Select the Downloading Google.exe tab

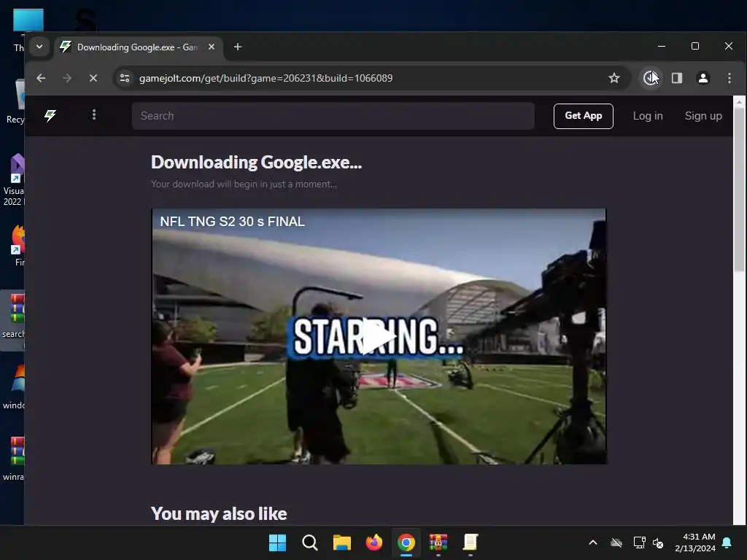pyautogui.click(x=138, y=47)
